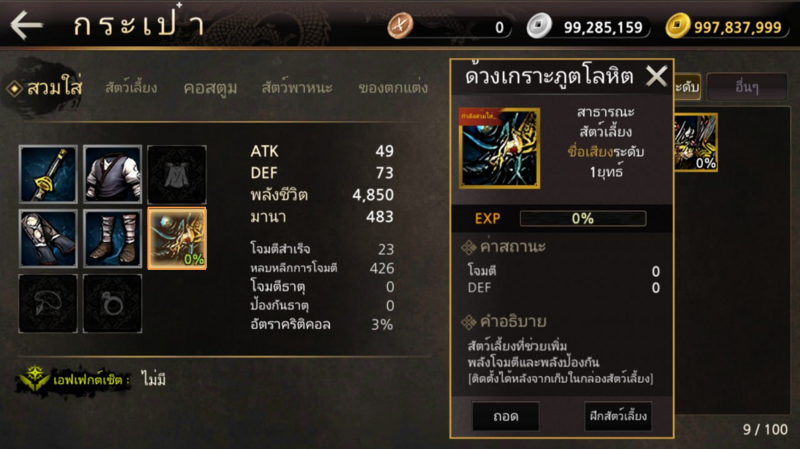Click the ฝึกสัตว์เลี้ยง train pet button

pos(618,416)
